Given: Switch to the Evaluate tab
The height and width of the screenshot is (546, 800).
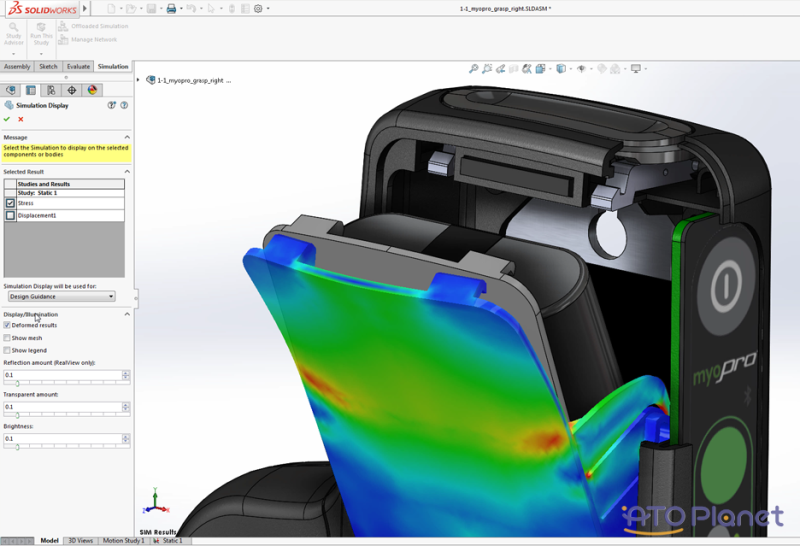Looking at the screenshot, I should (x=78, y=66).
